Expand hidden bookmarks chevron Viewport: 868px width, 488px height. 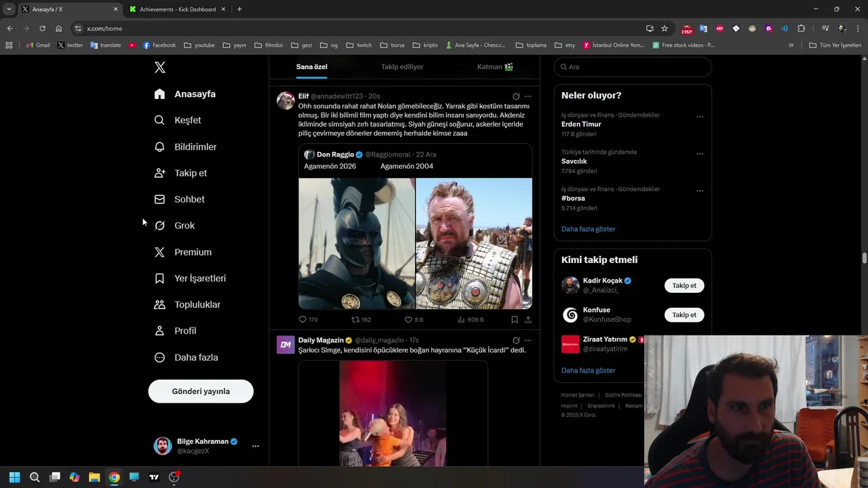tap(791, 45)
